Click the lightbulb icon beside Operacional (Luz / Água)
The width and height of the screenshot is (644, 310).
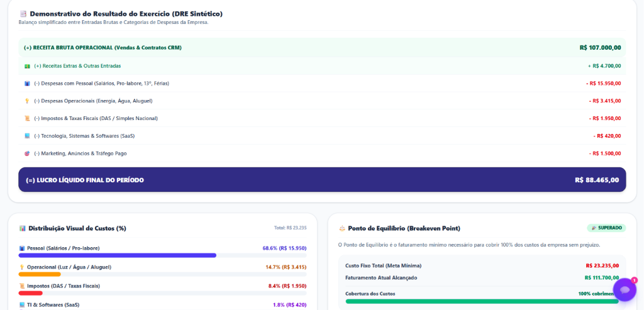click(22, 267)
